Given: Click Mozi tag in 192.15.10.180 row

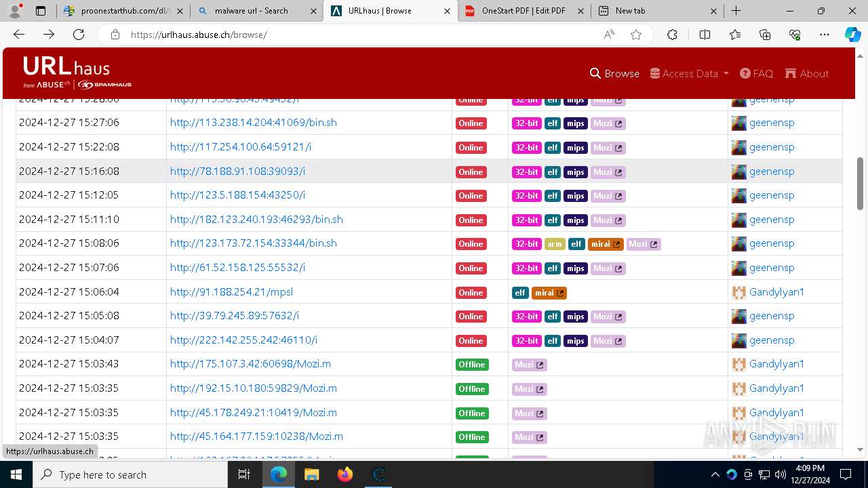Looking at the screenshot, I should 529,389.
